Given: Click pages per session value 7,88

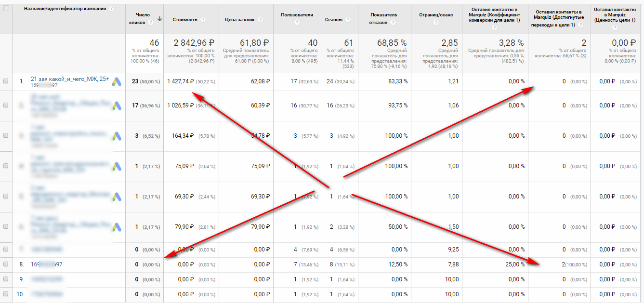Looking at the screenshot, I should click(453, 264).
